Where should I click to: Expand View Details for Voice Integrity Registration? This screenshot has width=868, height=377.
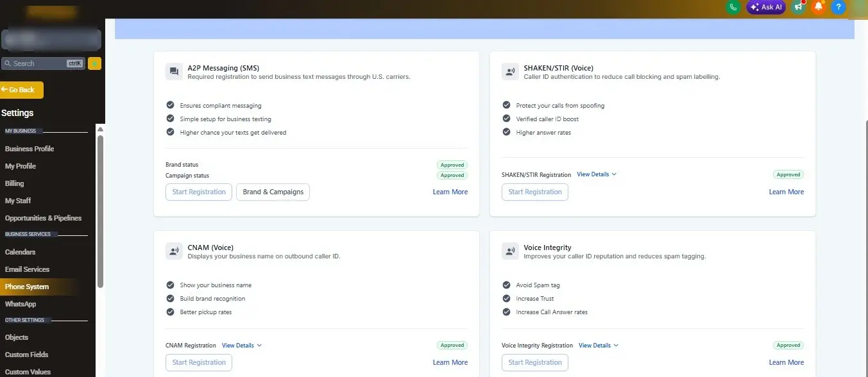599,346
